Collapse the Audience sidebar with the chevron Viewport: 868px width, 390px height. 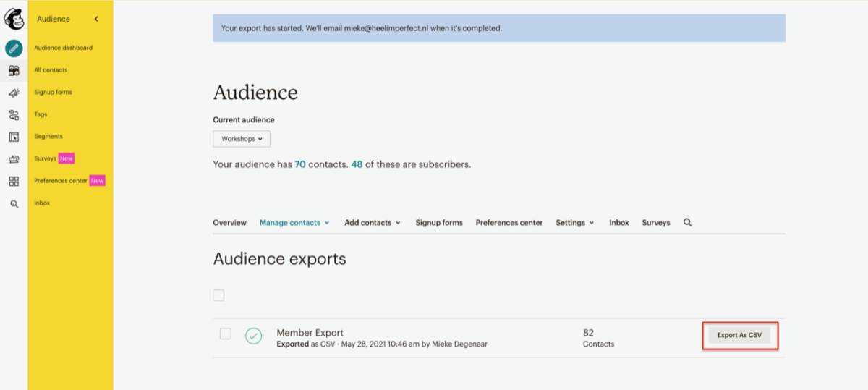tap(96, 19)
